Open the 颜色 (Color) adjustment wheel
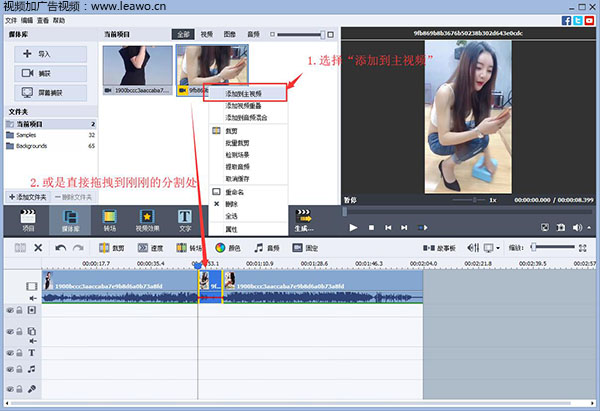 point(228,248)
